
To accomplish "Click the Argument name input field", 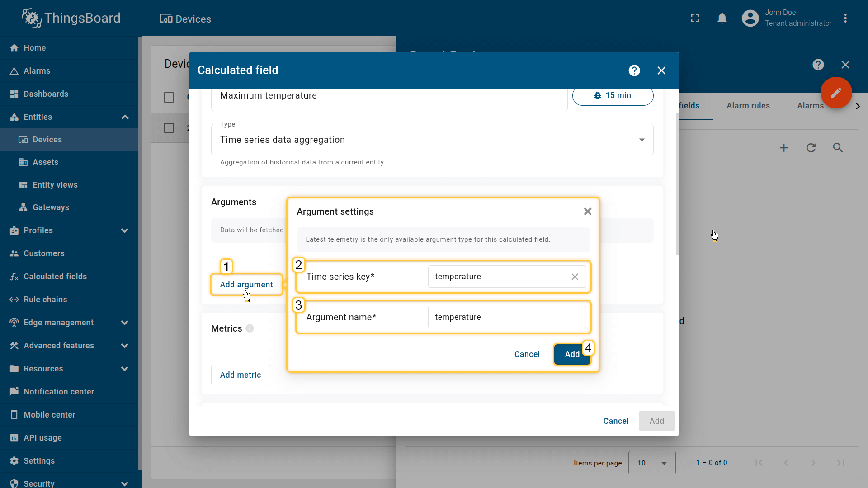I will point(506,317).
